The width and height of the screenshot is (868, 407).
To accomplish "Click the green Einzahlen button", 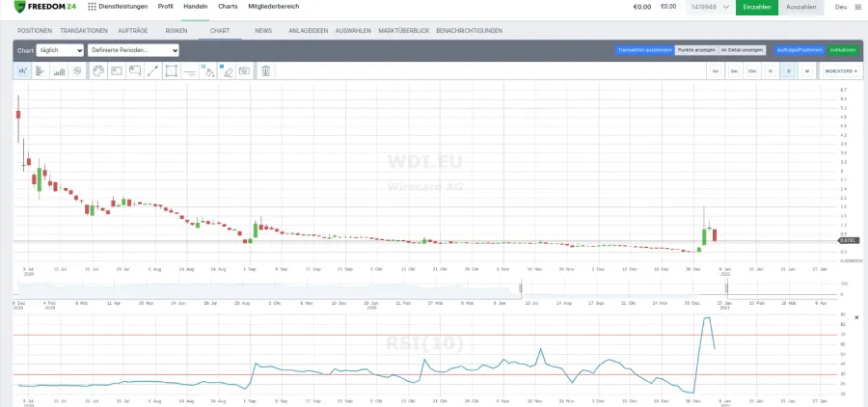I will pos(757,7).
